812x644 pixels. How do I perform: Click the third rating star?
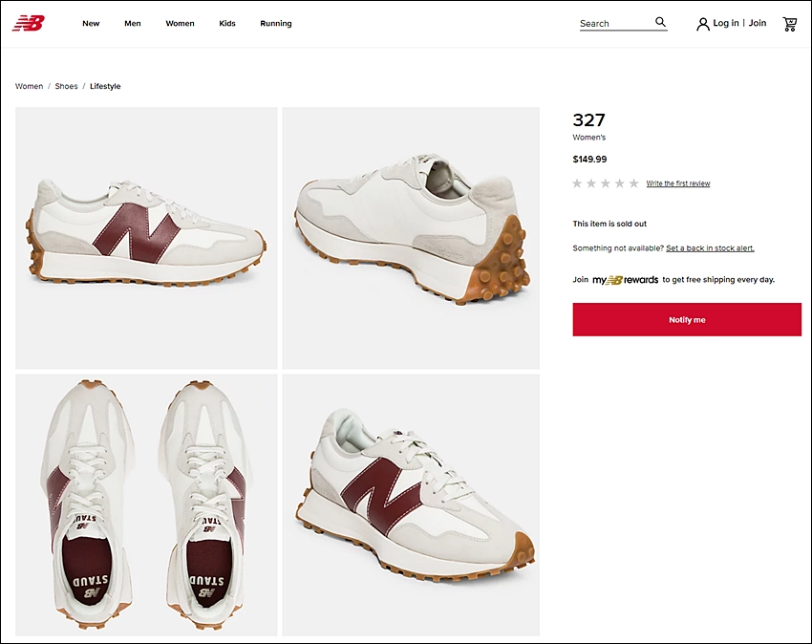606,182
